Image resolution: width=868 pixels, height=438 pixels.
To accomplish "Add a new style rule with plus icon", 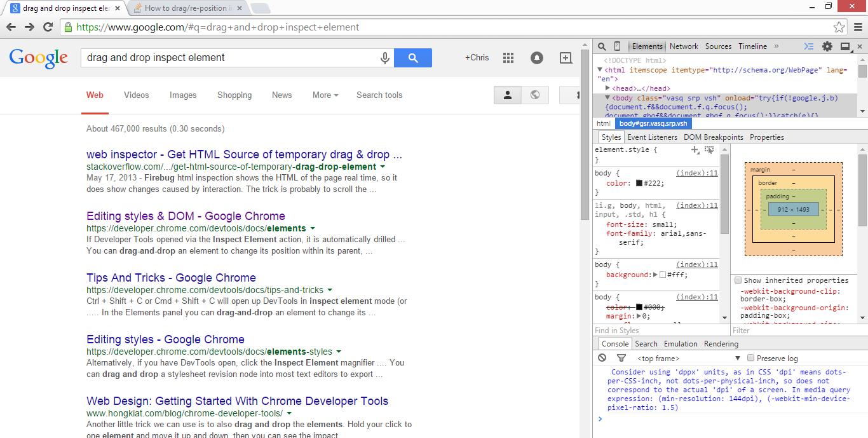I will [695, 150].
